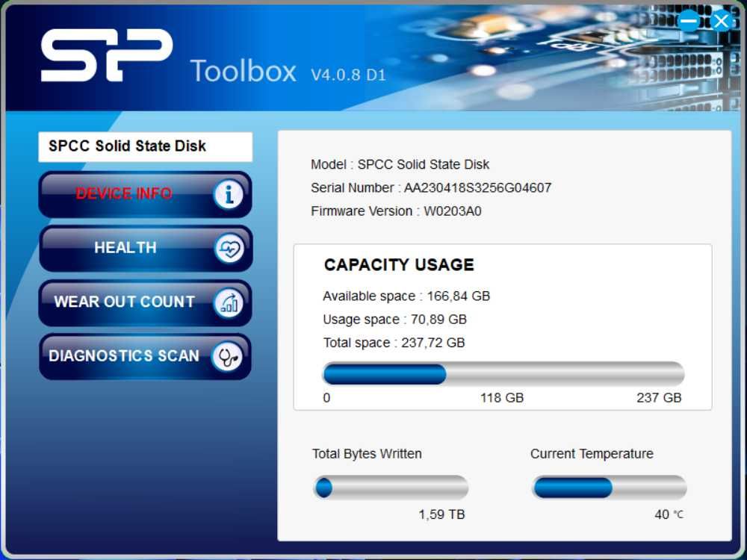747x560 pixels.
Task: Click the capacity usage progress bar
Action: pos(503,373)
